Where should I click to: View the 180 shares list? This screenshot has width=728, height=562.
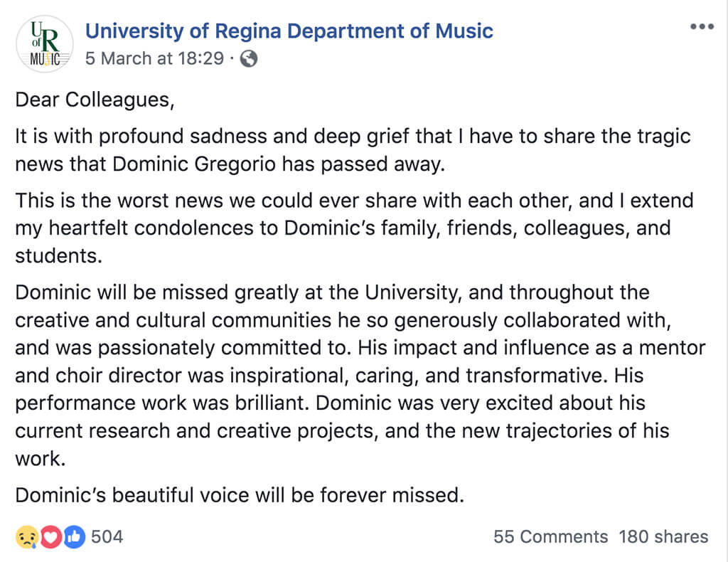point(663,536)
